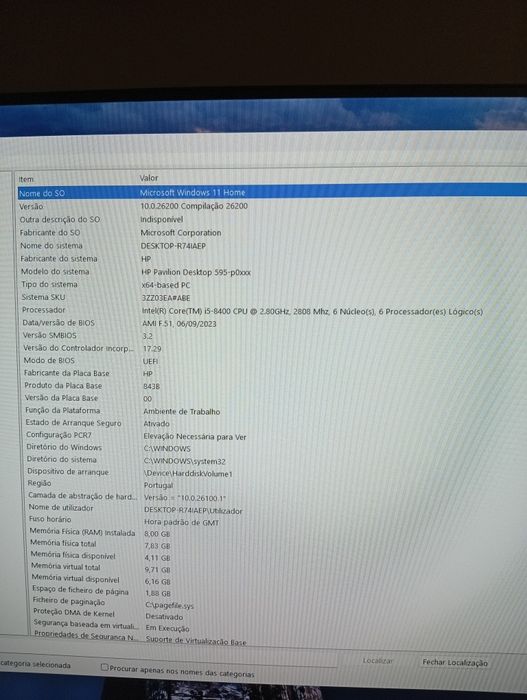Click the value '10.0.26200 Compilação 26200'
The height and width of the screenshot is (700, 527).
click(x=194, y=206)
